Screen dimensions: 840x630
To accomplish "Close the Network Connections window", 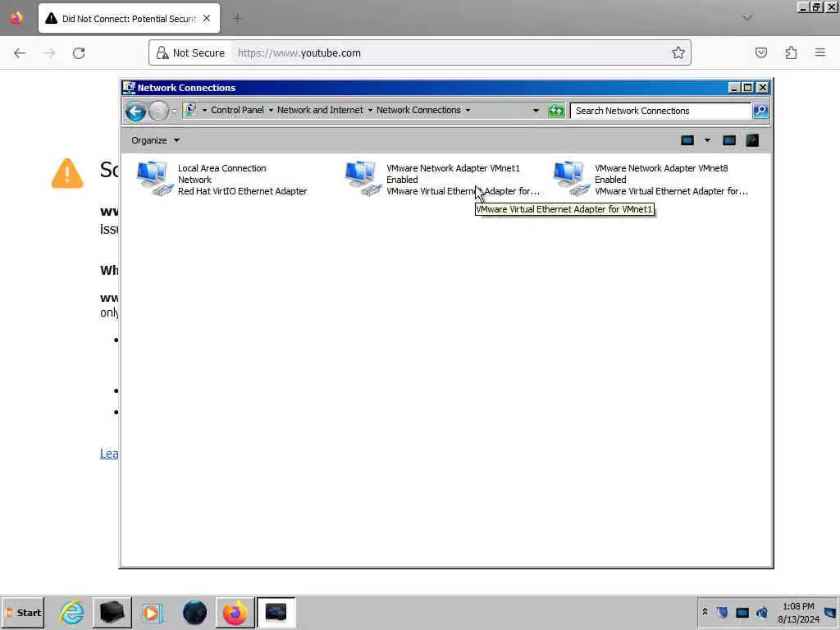I will pyautogui.click(x=763, y=87).
